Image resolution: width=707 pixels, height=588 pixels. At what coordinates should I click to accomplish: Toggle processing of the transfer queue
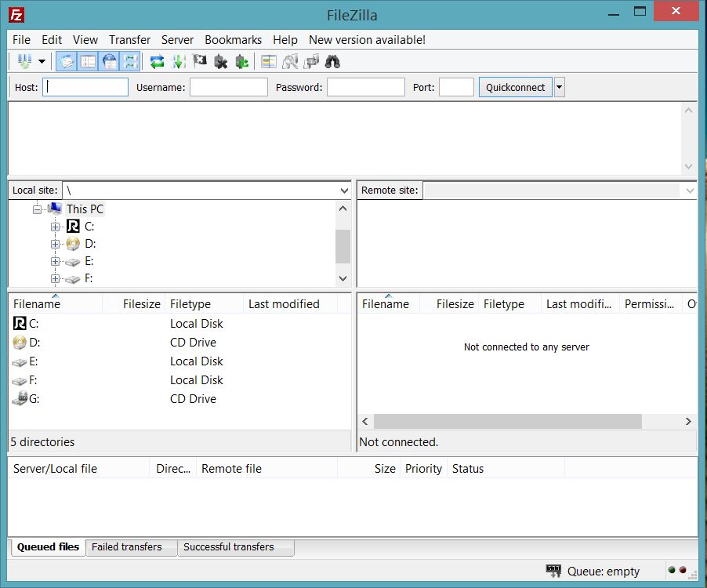click(x=179, y=61)
